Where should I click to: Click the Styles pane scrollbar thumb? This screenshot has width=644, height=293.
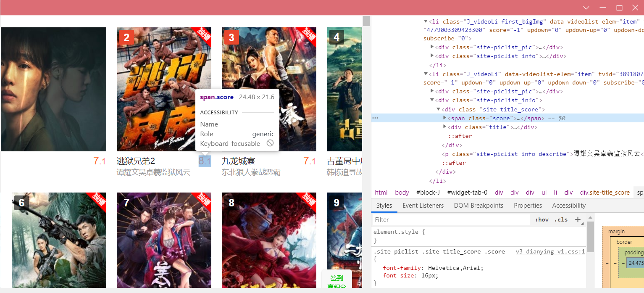(x=590, y=237)
